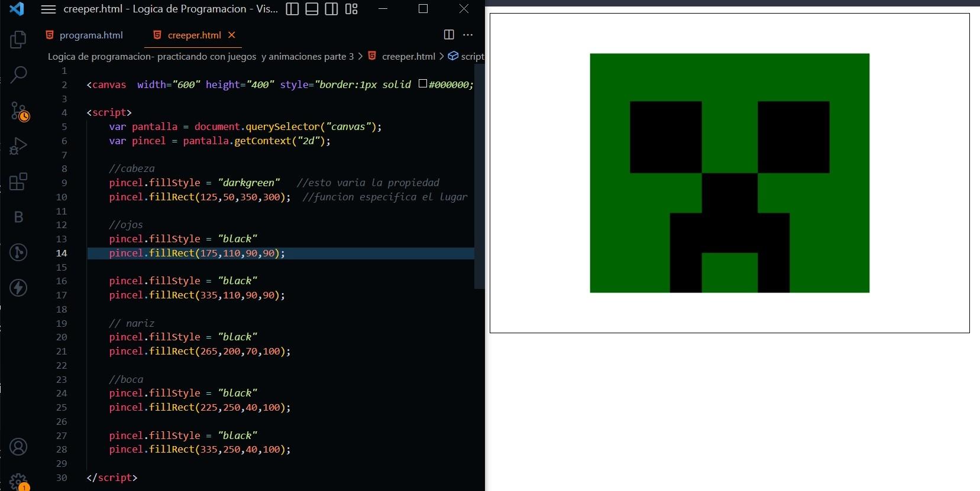
Task: Close the creeper.html tab
Action: tap(232, 35)
